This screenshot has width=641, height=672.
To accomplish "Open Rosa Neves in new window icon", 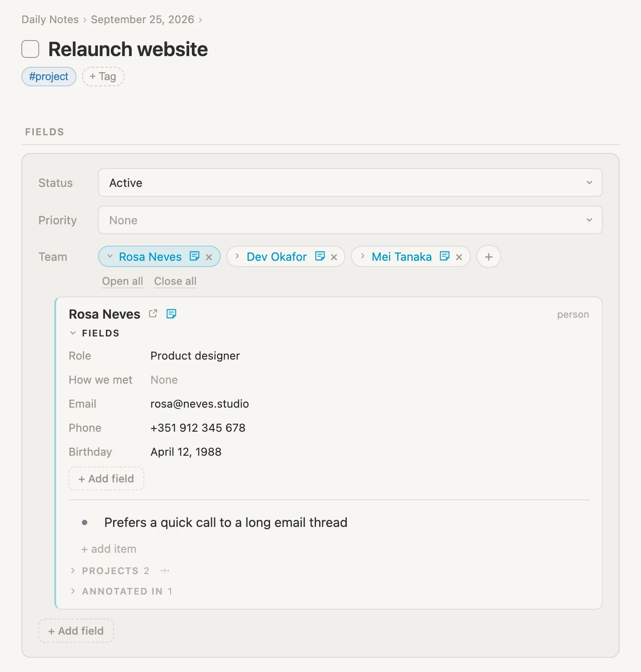I will point(153,313).
